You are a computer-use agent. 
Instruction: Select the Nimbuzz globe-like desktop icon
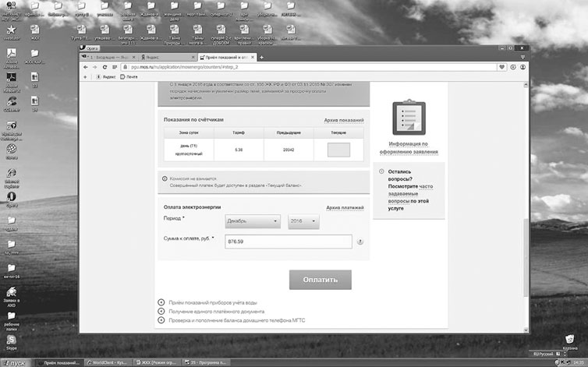coord(12,151)
